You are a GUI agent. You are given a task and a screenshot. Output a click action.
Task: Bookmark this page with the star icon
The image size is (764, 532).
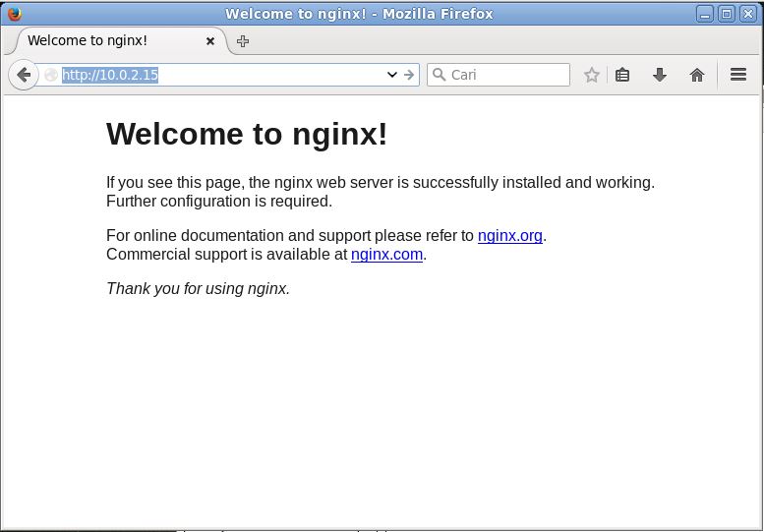pos(591,75)
